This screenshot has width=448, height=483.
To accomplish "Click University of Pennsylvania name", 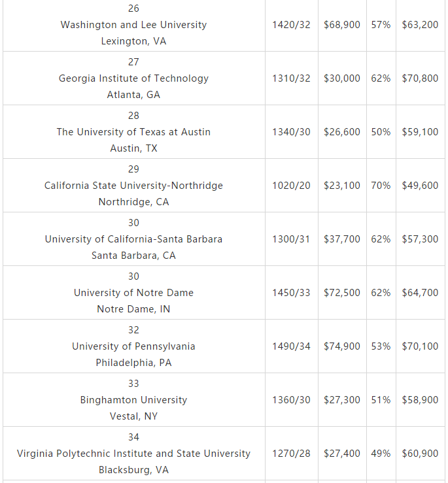I will (x=133, y=346).
